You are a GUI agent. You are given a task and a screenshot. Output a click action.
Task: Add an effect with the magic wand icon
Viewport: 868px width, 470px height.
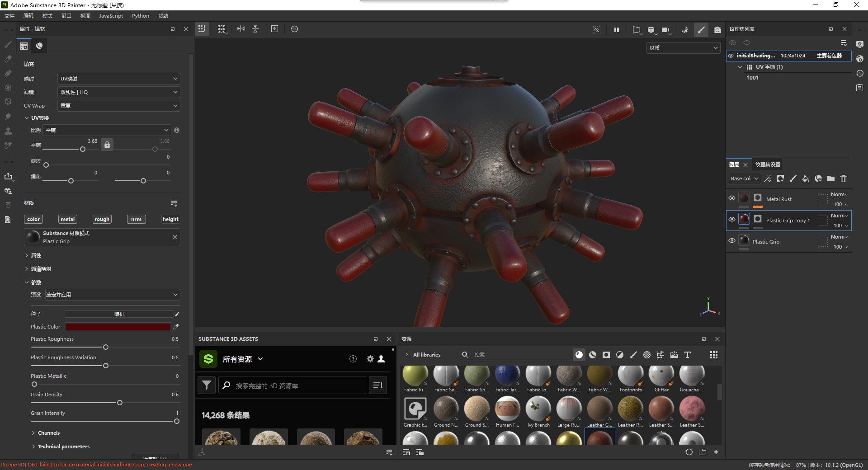click(768, 179)
